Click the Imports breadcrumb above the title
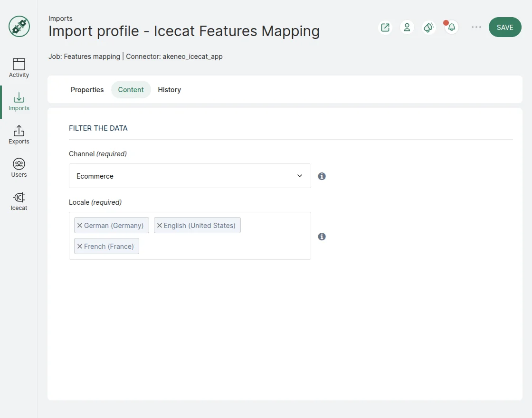This screenshot has height=418, width=532. coord(60,18)
